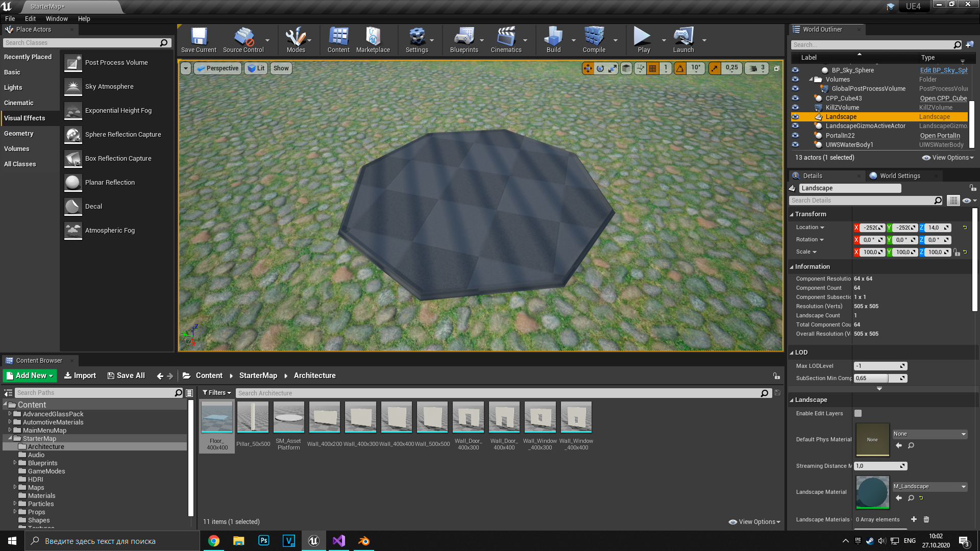Open the Details property matrix grid icon
980x551 pixels.
click(953, 201)
